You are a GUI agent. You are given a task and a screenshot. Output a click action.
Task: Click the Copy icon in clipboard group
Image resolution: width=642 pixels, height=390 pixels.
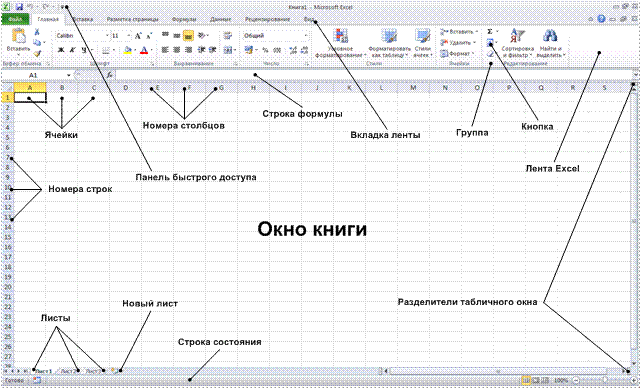point(37,43)
